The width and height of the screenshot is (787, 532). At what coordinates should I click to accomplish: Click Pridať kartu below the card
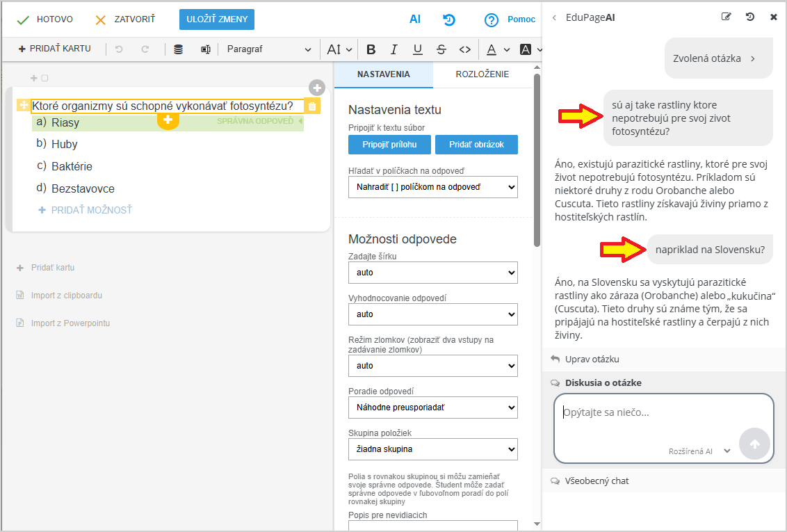pos(46,268)
